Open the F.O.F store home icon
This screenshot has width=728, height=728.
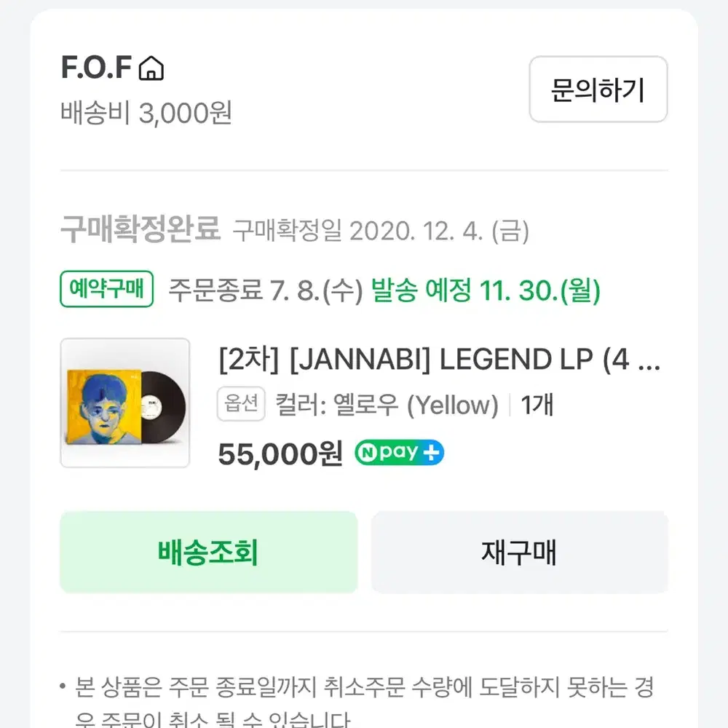tap(151, 68)
